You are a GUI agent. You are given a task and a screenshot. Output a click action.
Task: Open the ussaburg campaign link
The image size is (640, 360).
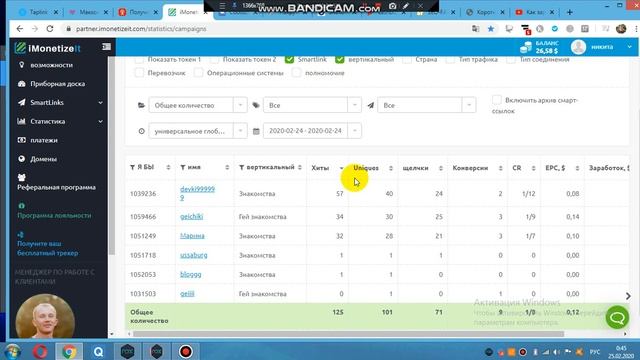click(x=193, y=255)
